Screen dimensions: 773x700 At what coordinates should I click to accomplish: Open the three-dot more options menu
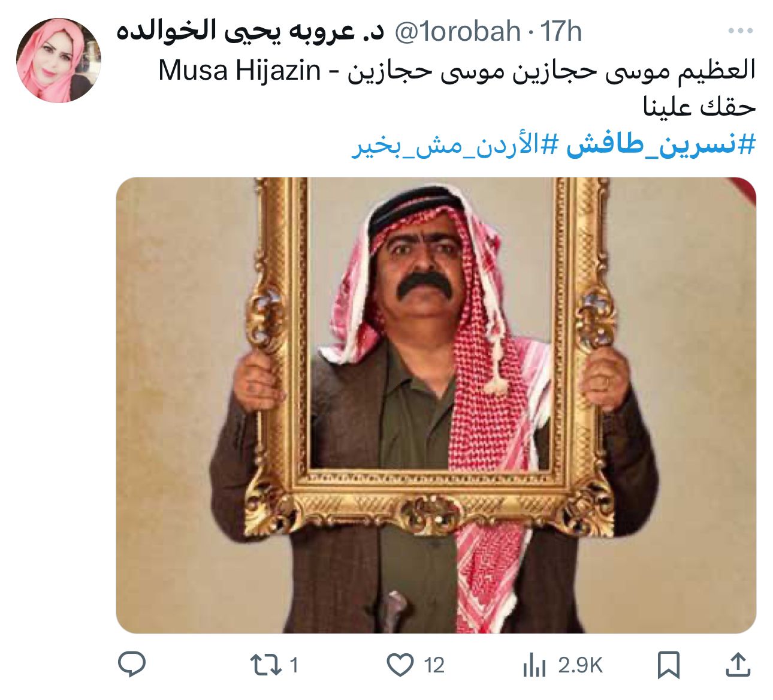click(740, 31)
